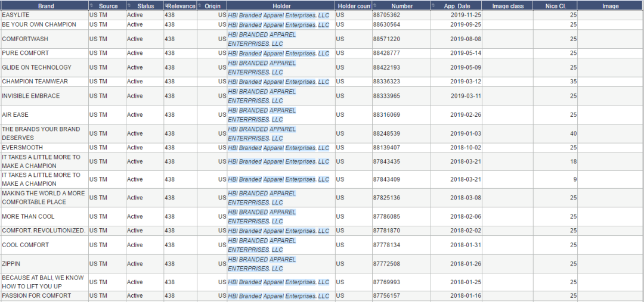Select the MORE THAN COOL brand cell

coord(44,216)
